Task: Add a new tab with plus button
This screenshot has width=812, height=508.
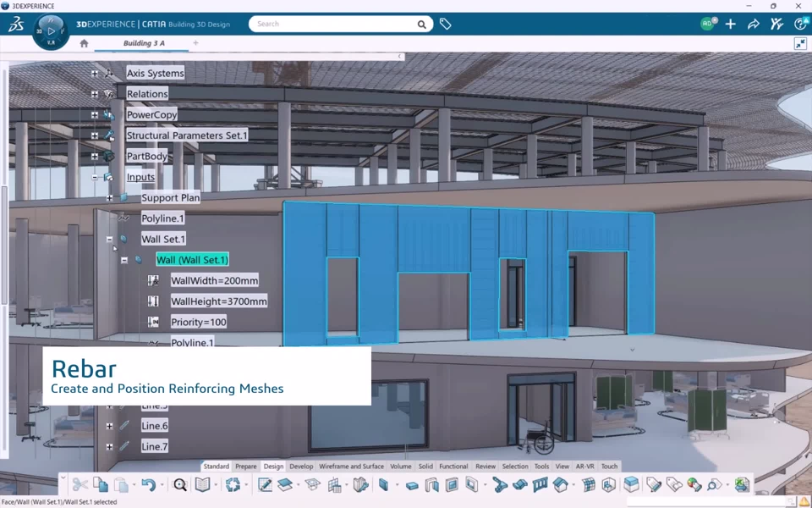Action: (x=195, y=43)
